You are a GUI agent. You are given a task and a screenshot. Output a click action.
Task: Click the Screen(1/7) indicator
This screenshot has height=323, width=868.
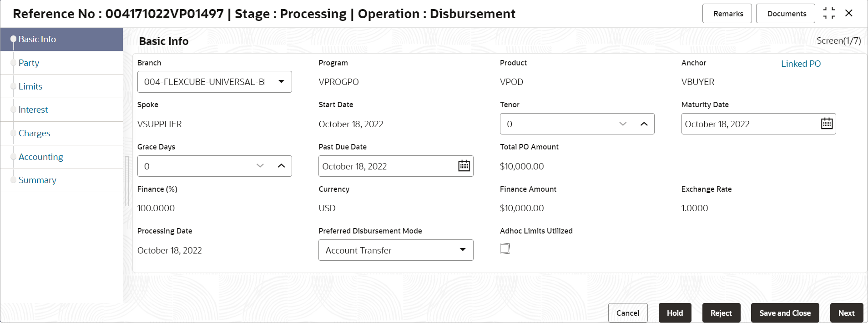[x=838, y=41]
